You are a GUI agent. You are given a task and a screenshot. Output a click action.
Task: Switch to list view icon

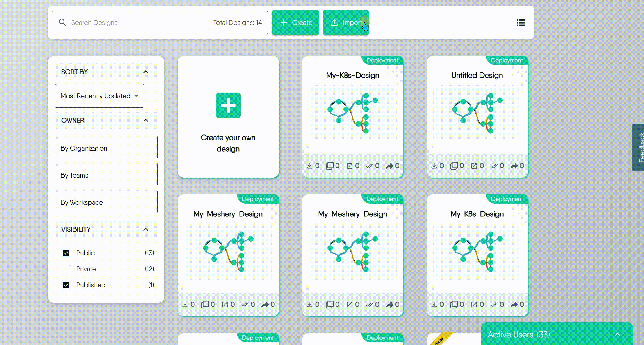pyautogui.click(x=521, y=23)
